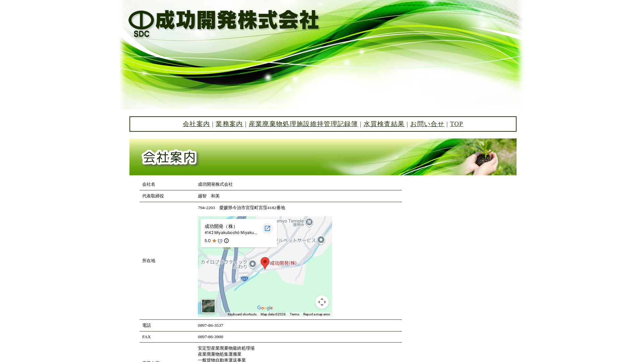Open the 業務案内 navigation menu item

tap(229, 124)
